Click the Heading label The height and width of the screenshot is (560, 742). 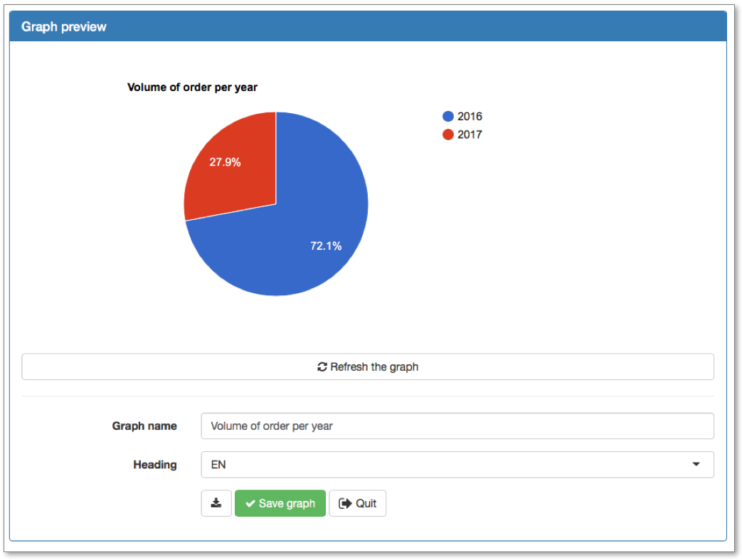pyautogui.click(x=155, y=465)
